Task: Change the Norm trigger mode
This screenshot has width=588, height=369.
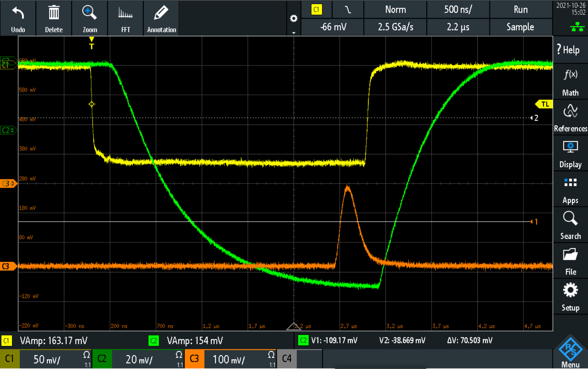Action: point(395,10)
